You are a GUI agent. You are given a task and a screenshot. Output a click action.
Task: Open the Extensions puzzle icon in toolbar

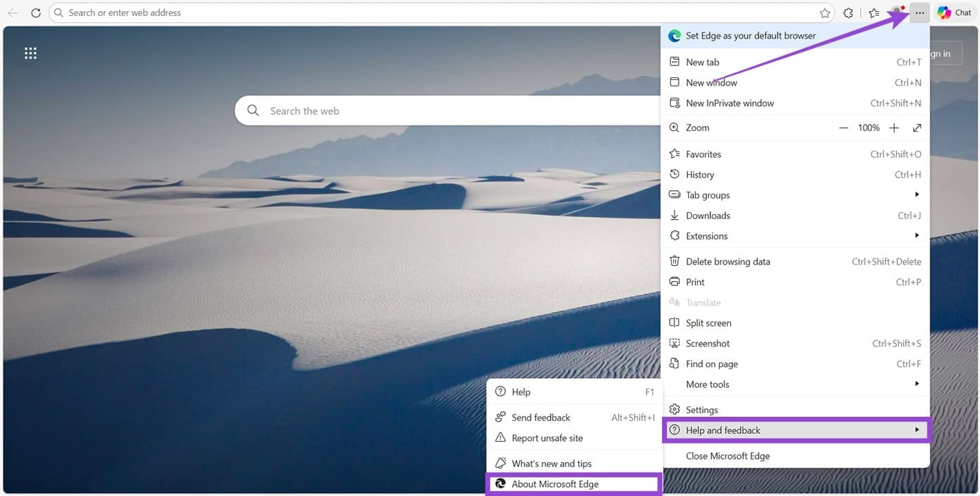pyautogui.click(x=849, y=13)
